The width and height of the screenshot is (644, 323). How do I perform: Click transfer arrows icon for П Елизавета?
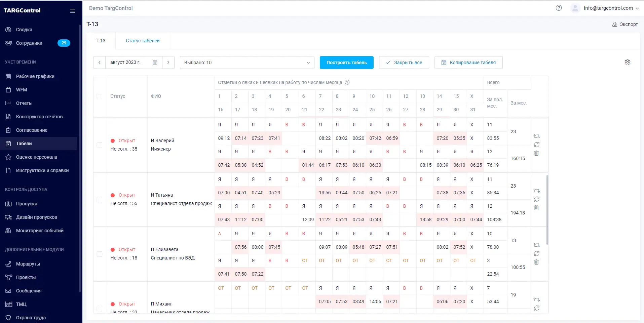click(537, 245)
